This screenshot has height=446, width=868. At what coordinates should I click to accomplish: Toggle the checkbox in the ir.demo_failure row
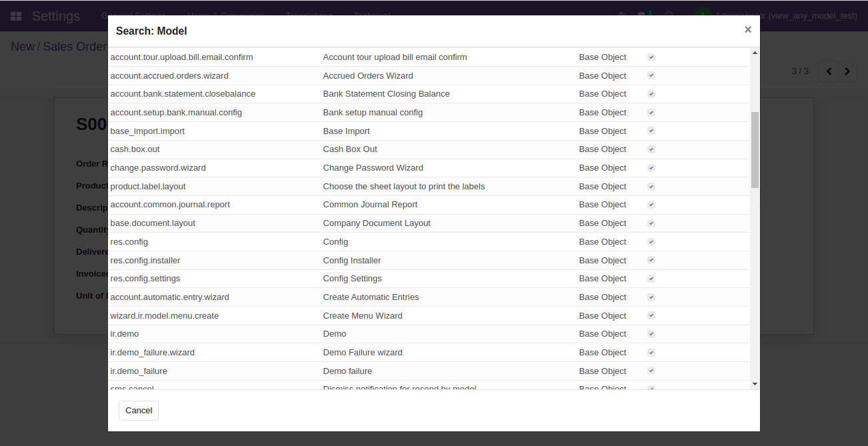click(651, 371)
